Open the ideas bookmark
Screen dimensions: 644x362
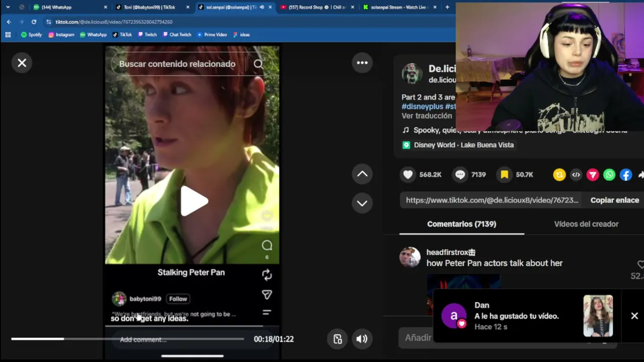pos(241,35)
